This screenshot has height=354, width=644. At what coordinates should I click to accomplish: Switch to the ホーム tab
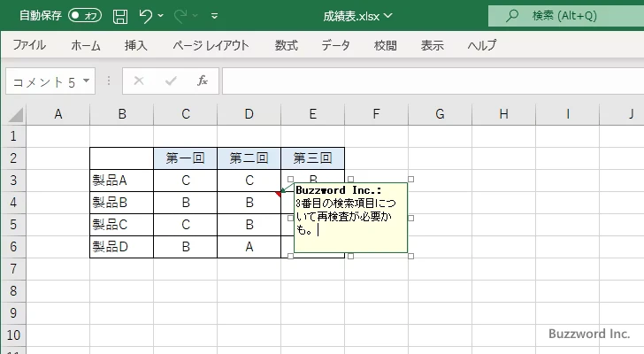[86, 45]
